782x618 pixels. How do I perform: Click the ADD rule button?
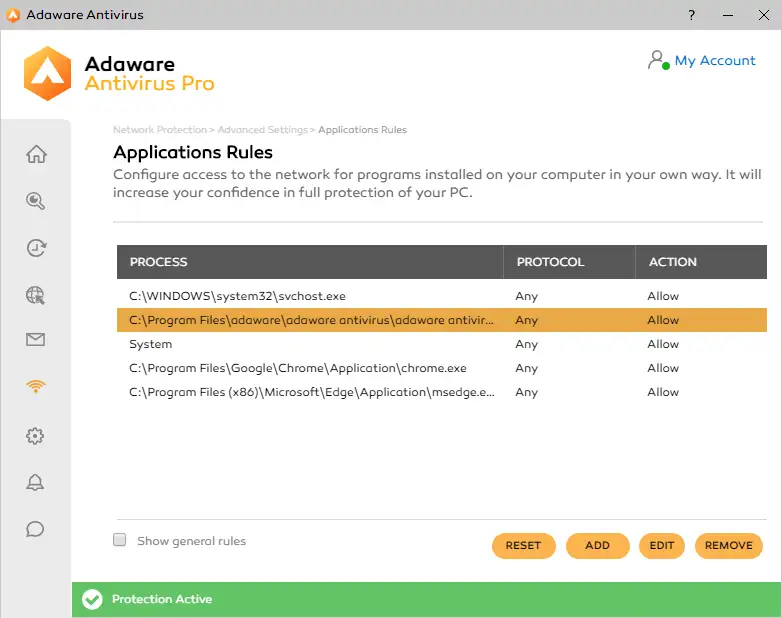[x=597, y=545]
